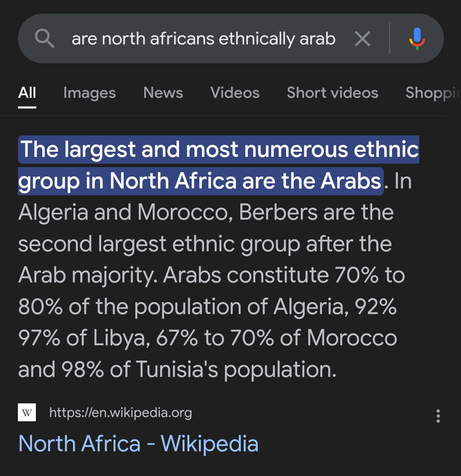
Task: Click the en.wikipedia.org URL
Action: pos(120,413)
